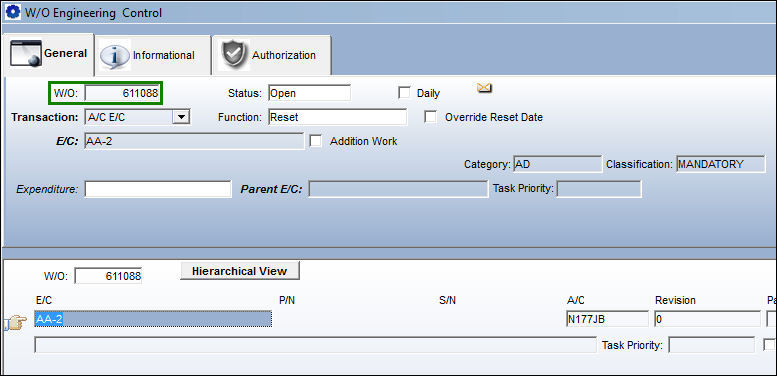Click the Revision column header
The width and height of the screenshot is (777, 376).
[675, 300]
